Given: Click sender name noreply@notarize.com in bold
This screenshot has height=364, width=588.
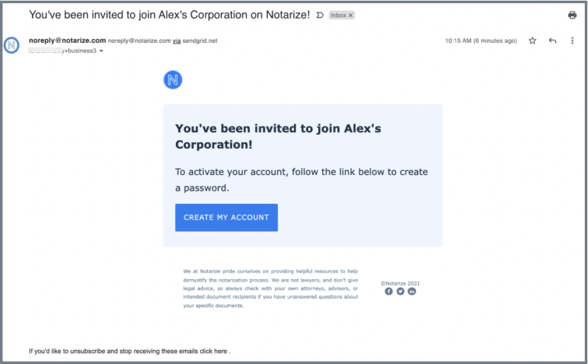Looking at the screenshot, I should pos(67,40).
